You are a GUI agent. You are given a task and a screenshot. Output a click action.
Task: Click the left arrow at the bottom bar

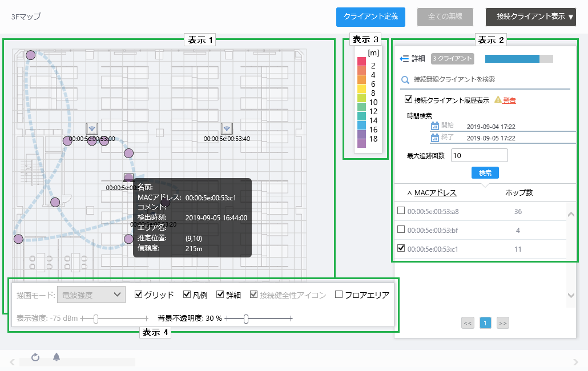click(13, 362)
